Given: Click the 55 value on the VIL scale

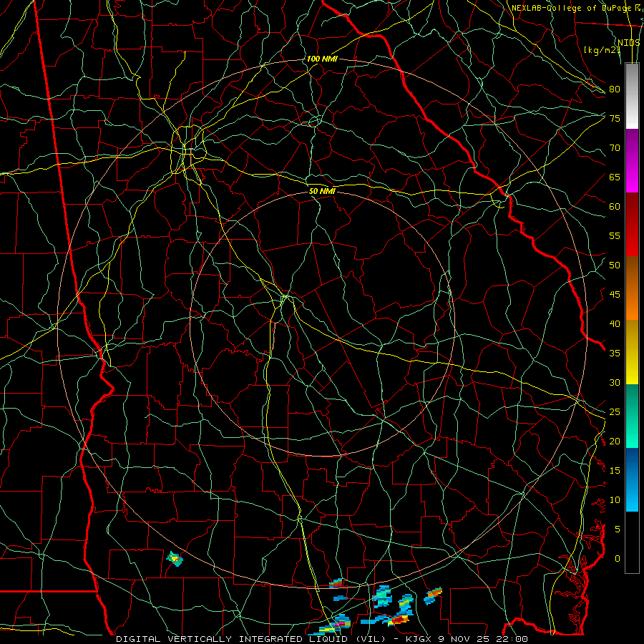Looking at the screenshot, I should tap(615, 235).
